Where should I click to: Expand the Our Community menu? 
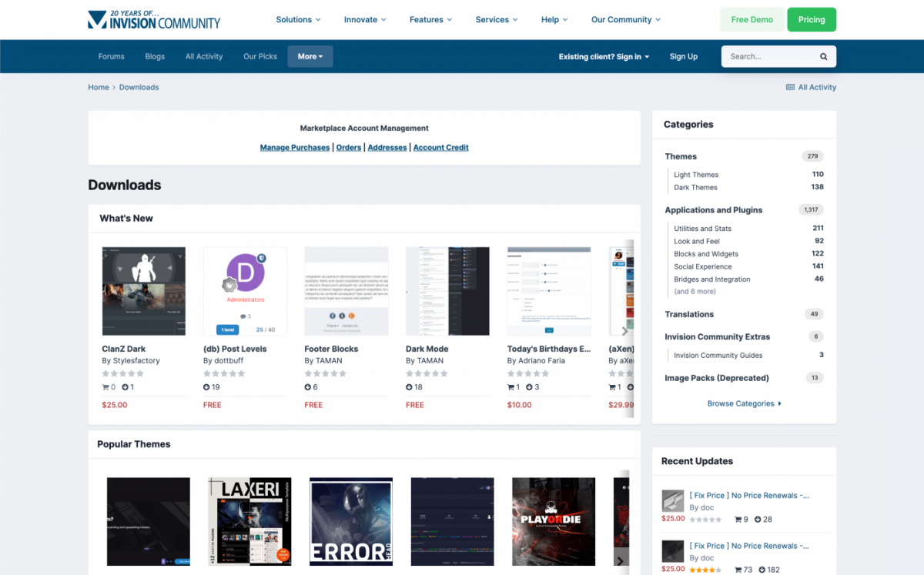(x=626, y=20)
